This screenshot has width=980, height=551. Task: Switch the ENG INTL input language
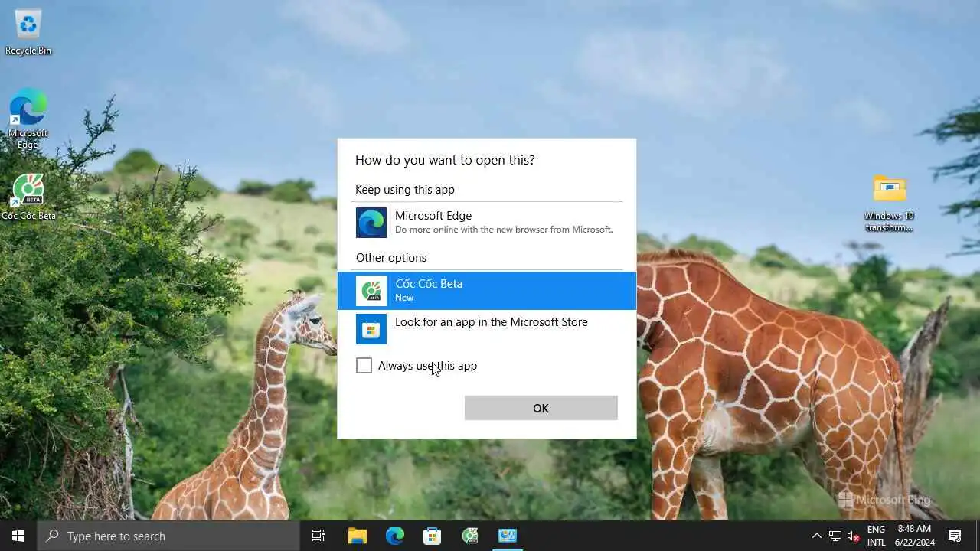click(876, 536)
